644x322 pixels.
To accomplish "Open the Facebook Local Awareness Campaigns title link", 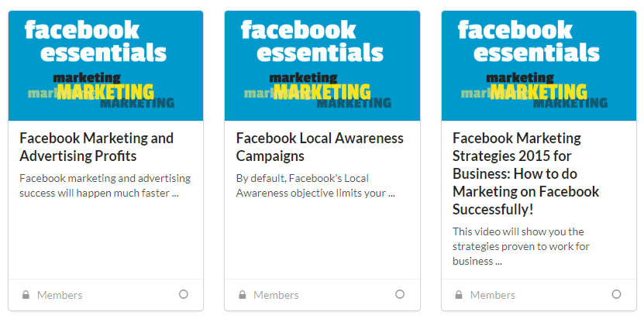I will (x=319, y=147).
